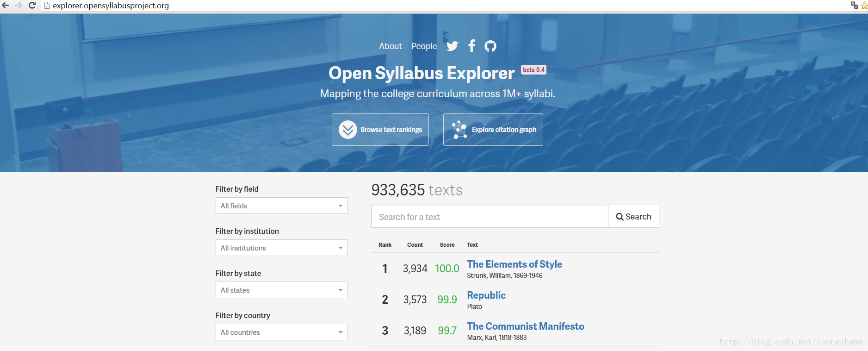This screenshot has height=351, width=868.
Task: Click the Filter by field label
Action: 237,189
